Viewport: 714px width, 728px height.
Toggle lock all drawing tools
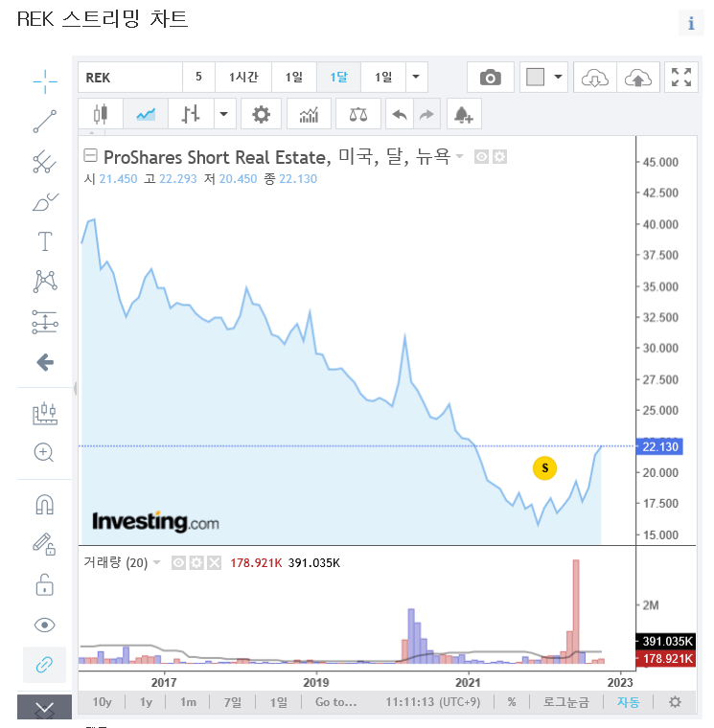45,584
